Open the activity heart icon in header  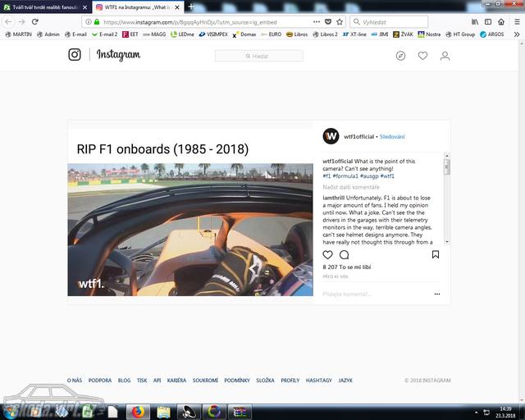(x=422, y=56)
